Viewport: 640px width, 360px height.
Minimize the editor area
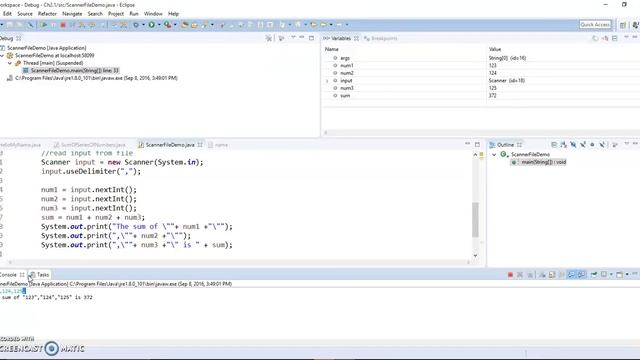[468, 144]
